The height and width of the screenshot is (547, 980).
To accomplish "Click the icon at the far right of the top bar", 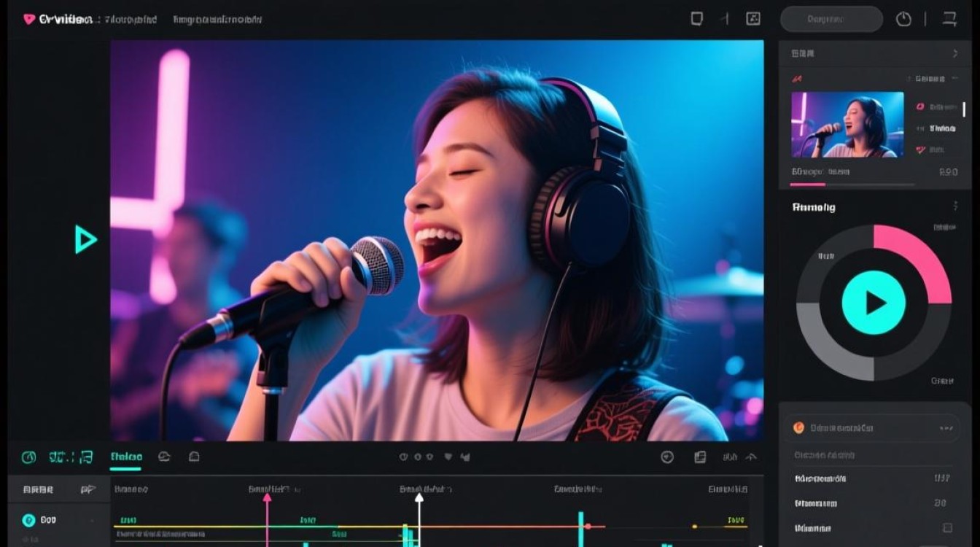I will 949,19.
